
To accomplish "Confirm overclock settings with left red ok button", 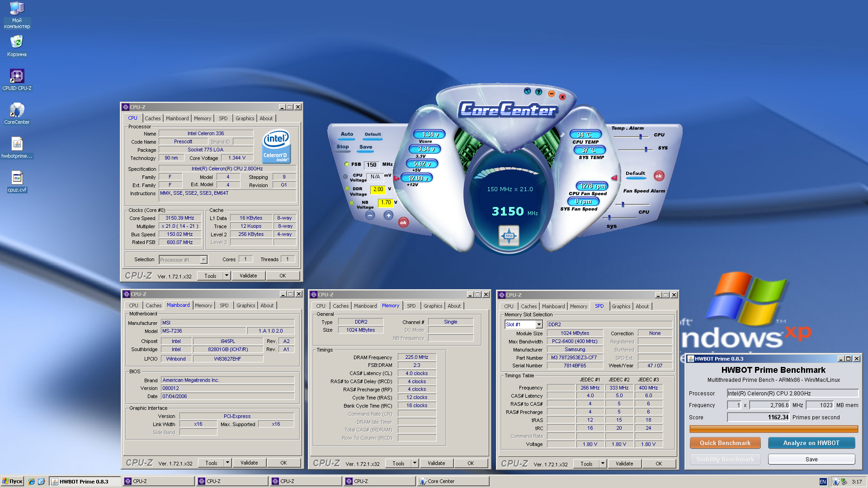I will (403, 222).
